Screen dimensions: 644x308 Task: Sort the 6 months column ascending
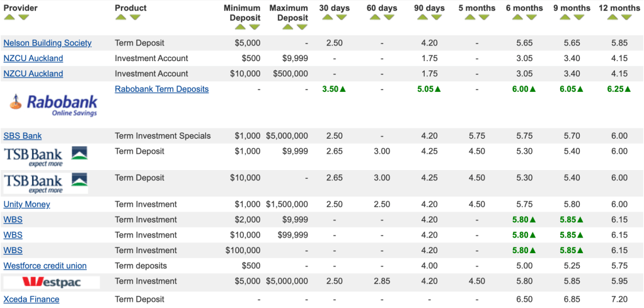point(517,18)
